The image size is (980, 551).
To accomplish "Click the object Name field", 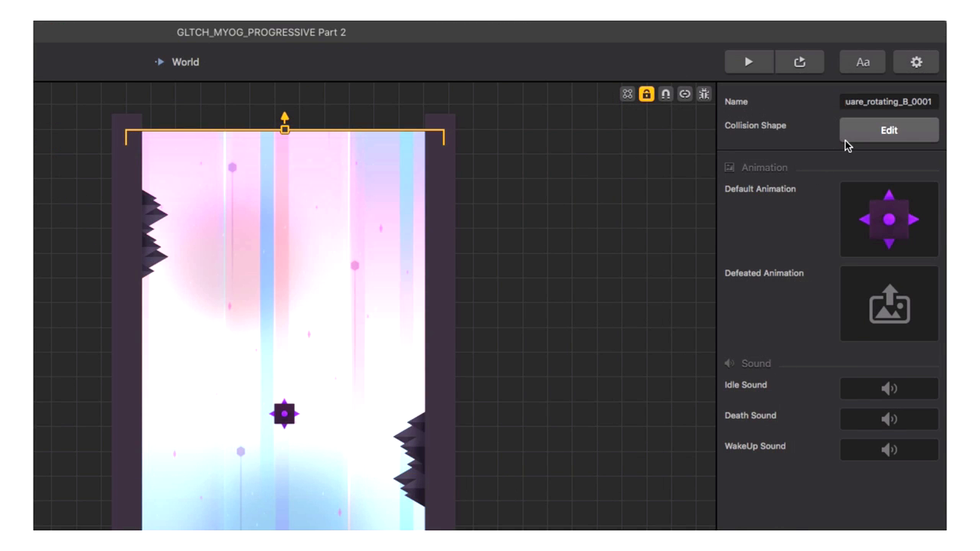I will 889,102.
